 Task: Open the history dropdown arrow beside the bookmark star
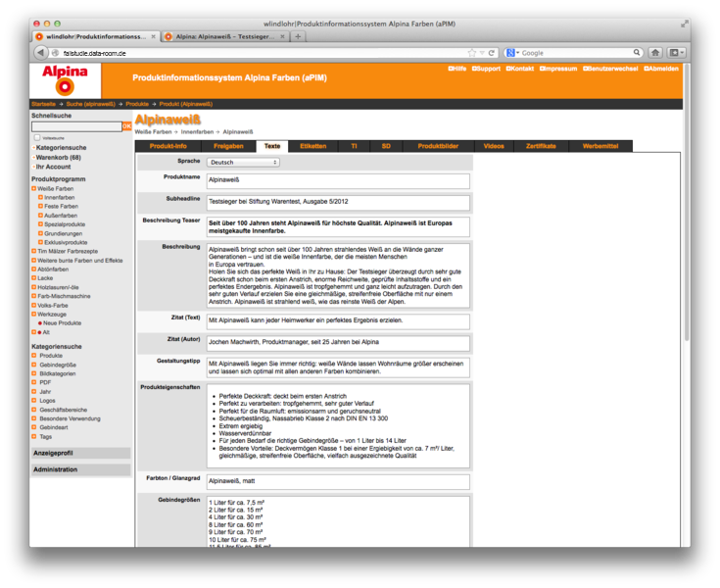pos(482,53)
